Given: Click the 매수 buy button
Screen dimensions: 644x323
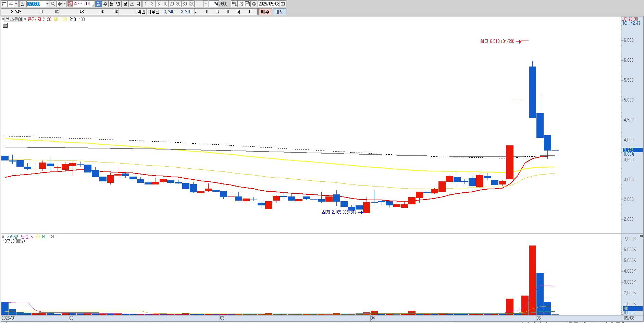Looking at the screenshot, I should pos(265,12).
